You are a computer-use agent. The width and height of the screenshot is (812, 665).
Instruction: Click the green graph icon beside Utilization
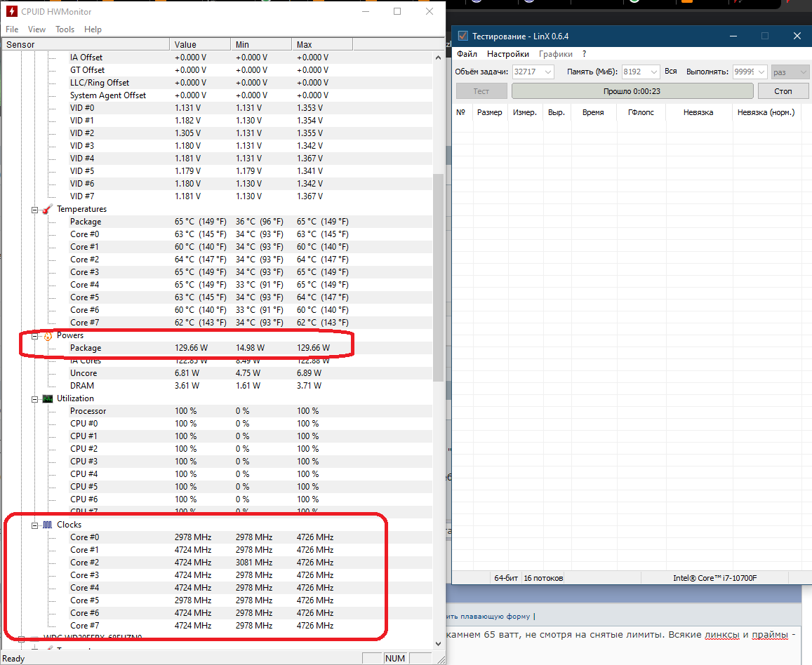pos(48,398)
